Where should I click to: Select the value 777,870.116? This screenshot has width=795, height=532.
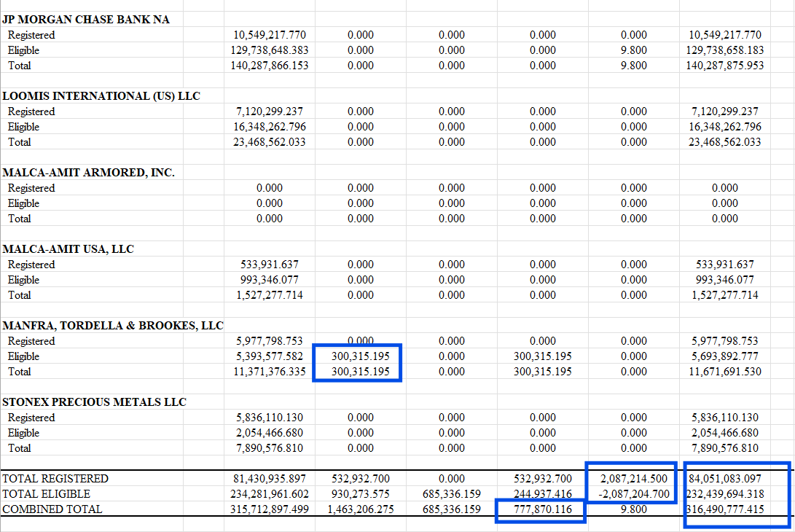pyautogui.click(x=542, y=509)
